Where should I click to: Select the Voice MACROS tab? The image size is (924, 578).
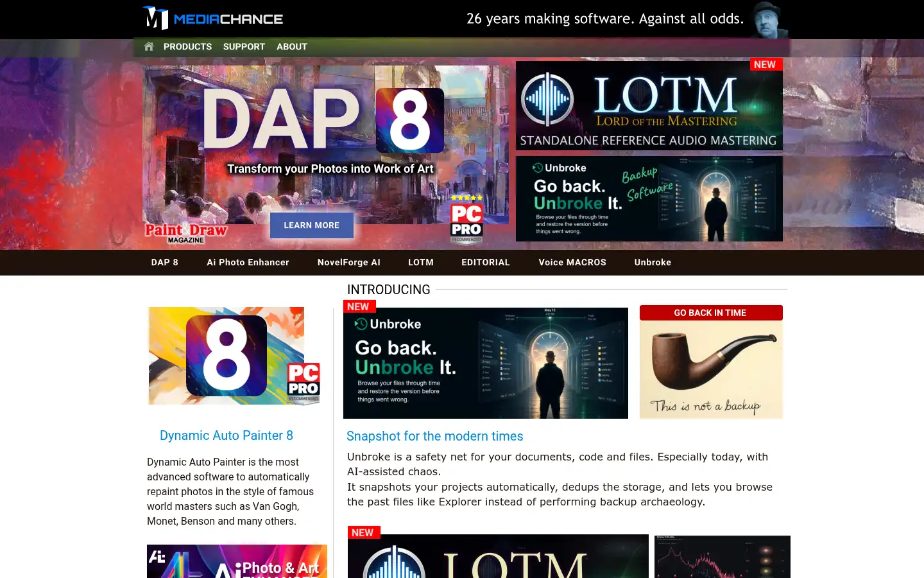coord(572,263)
